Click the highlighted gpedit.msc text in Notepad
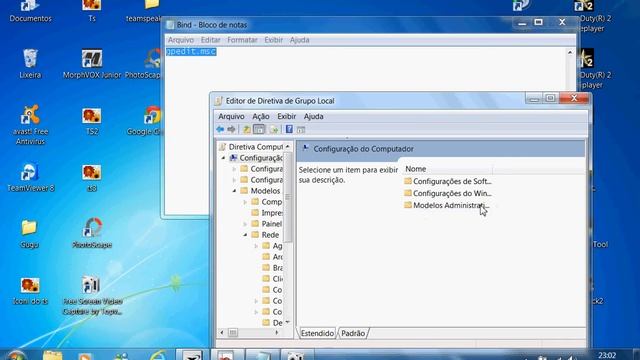Viewport: 640px width, 360px height. (191, 51)
